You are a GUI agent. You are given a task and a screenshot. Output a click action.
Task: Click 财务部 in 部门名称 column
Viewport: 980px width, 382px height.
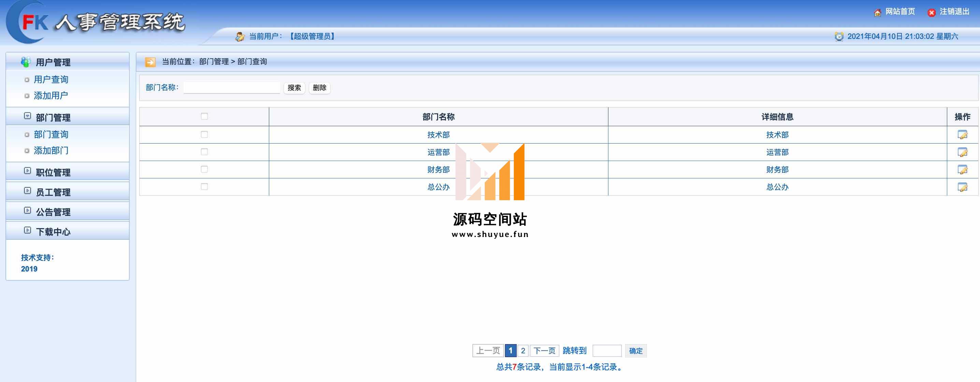click(x=438, y=170)
